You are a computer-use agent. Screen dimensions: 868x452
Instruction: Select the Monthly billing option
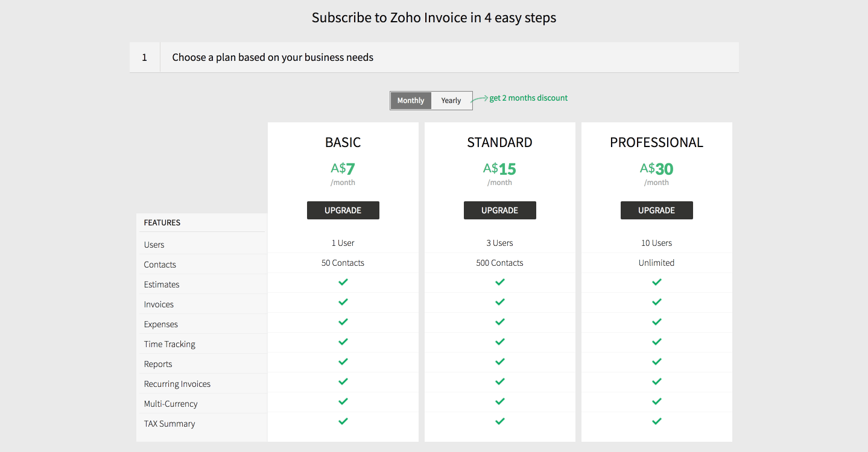click(410, 100)
